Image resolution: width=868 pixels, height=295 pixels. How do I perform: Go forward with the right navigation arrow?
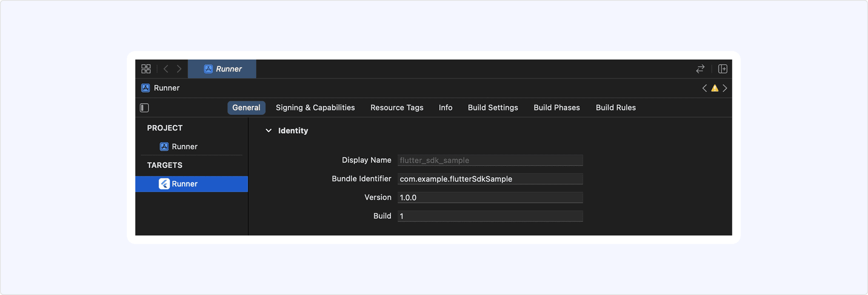(x=179, y=69)
